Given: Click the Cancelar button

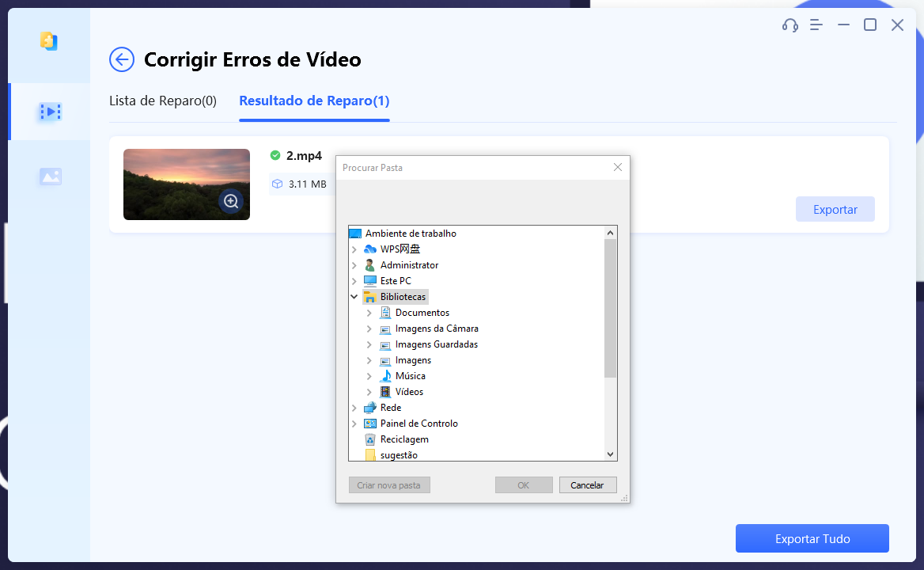Looking at the screenshot, I should coord(588,485).
